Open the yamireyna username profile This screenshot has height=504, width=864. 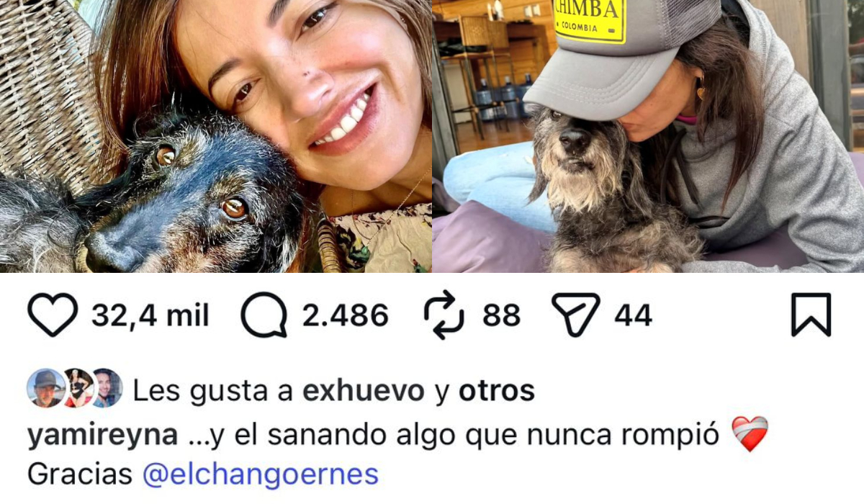[102, 436]
